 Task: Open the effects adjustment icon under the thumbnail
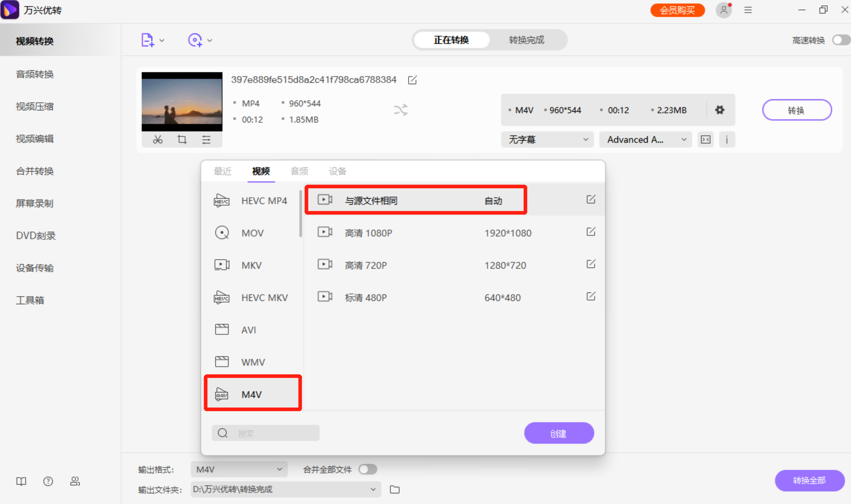point(206,139)
